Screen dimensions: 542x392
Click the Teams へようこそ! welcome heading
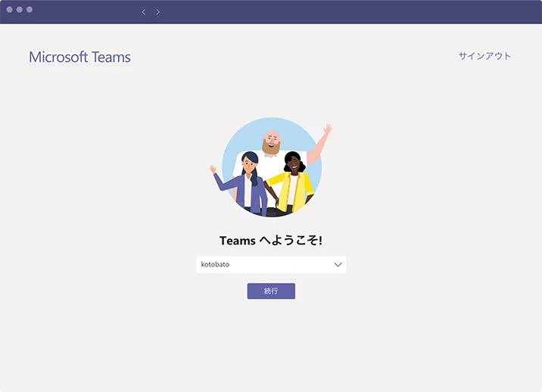(x=270, y=241)
